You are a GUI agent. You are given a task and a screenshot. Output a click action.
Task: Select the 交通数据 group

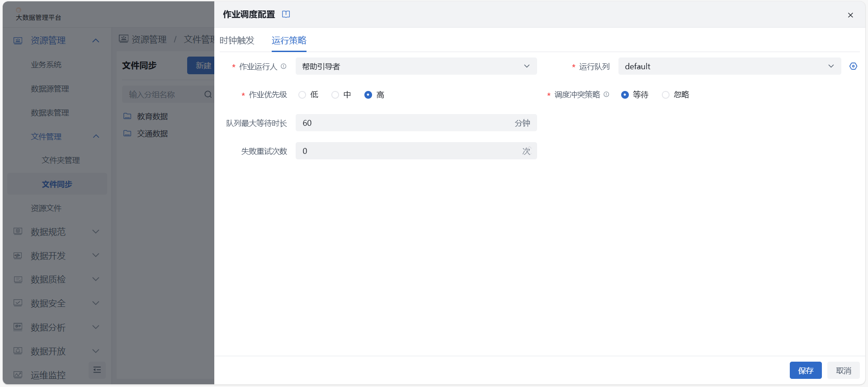[x=152, y=134]
